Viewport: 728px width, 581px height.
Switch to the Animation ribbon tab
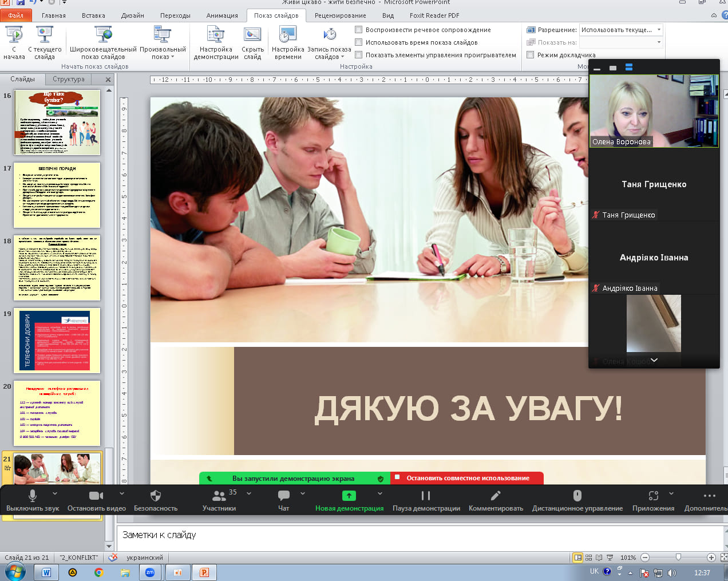(x=222, y=15)
